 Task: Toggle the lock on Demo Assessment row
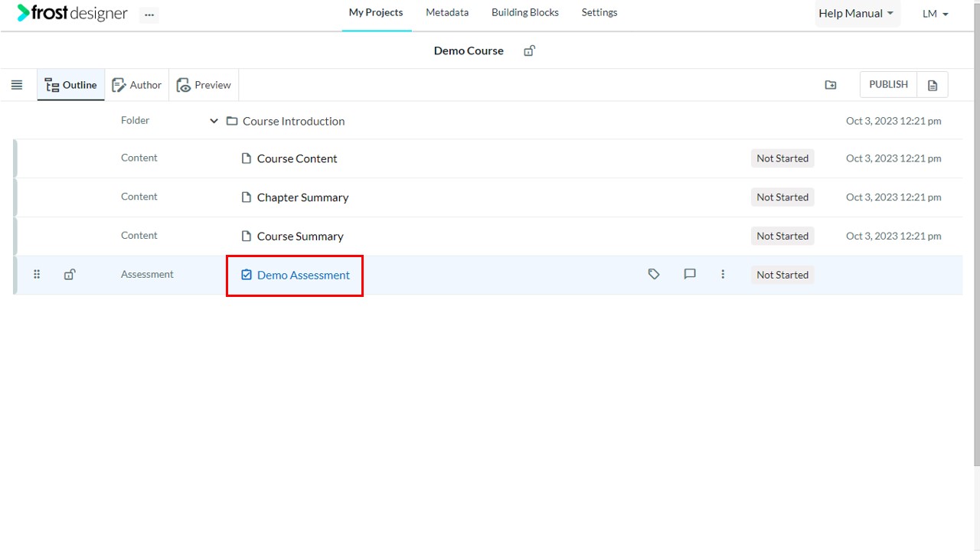click(x=70, y=275)
